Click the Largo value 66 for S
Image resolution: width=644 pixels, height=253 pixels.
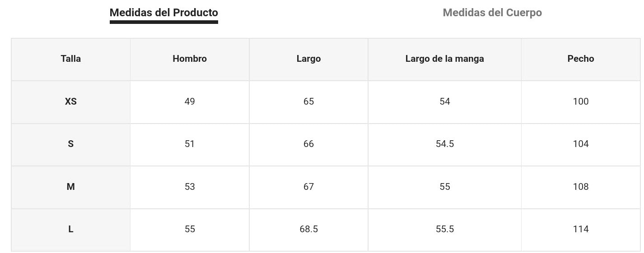click(x=308, y=144)
